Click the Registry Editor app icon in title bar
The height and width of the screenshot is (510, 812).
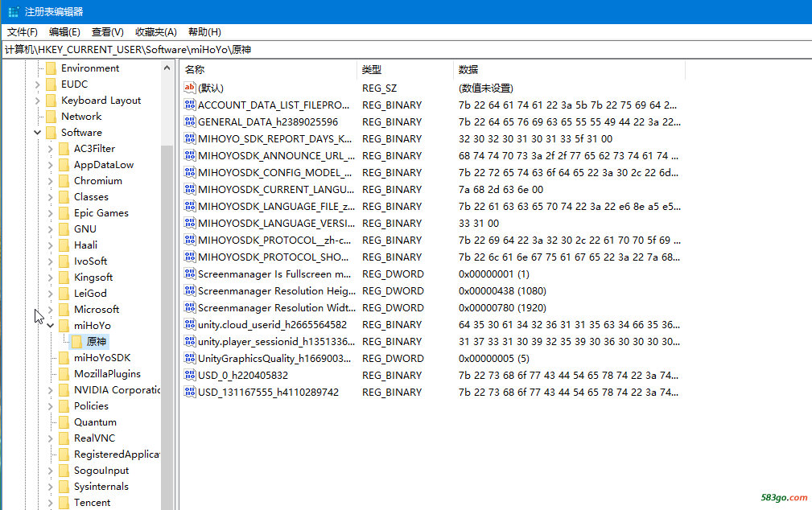click(14, 11)
